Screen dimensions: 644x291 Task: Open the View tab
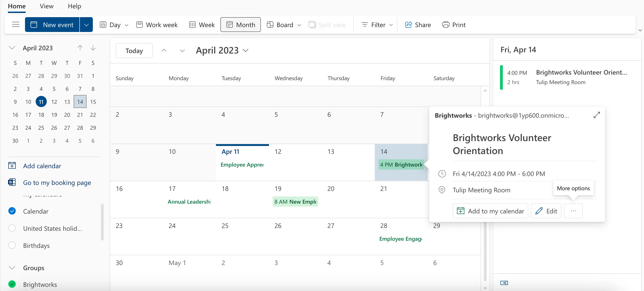pos(47,6)
